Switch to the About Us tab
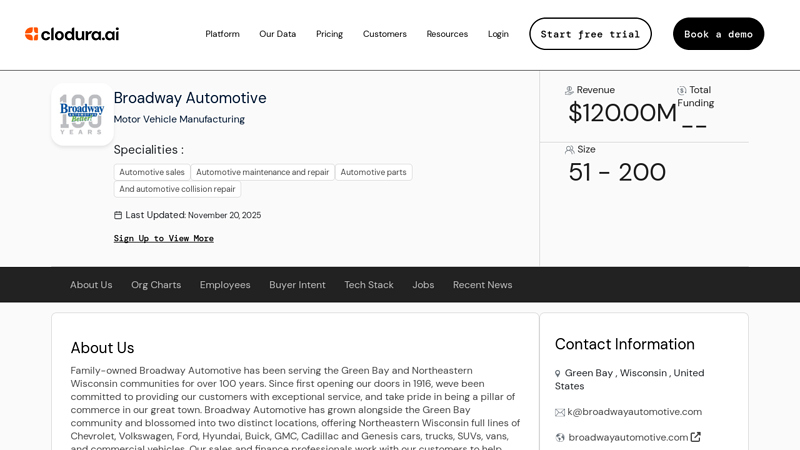 click(91, 285)
